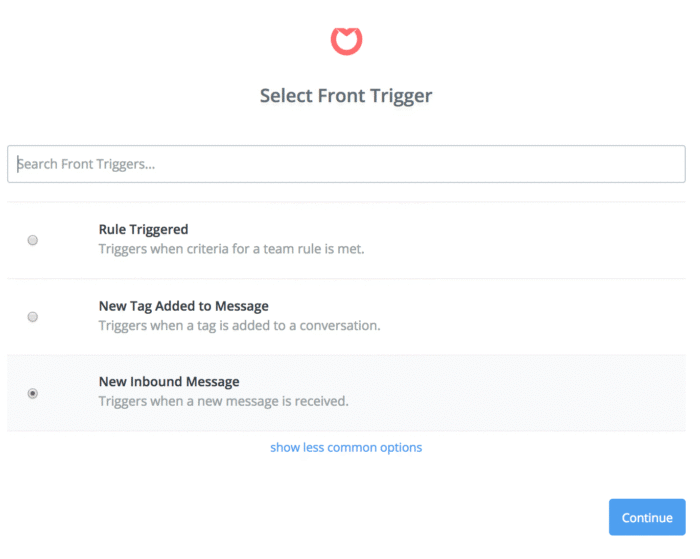Proceed with Continue at bottom right
Image resolution: width=700 pixels, height=559 pixels.
(x=647, y=517)
